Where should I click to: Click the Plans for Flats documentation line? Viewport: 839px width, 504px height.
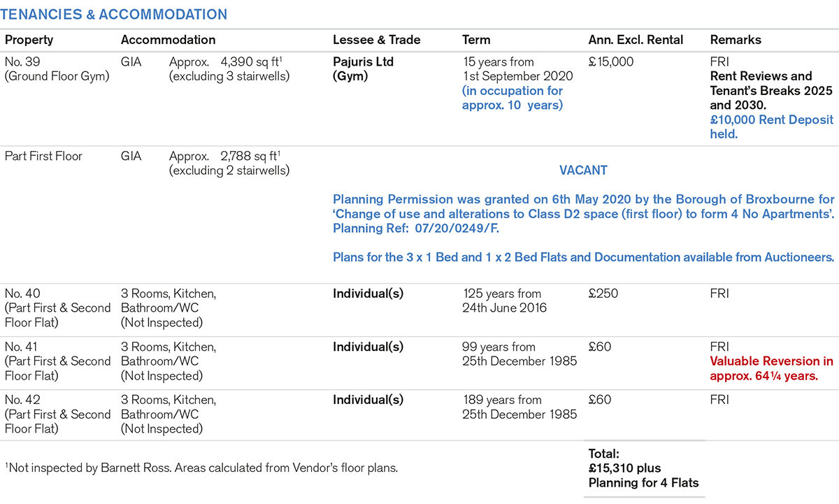[x=583, y=257]
